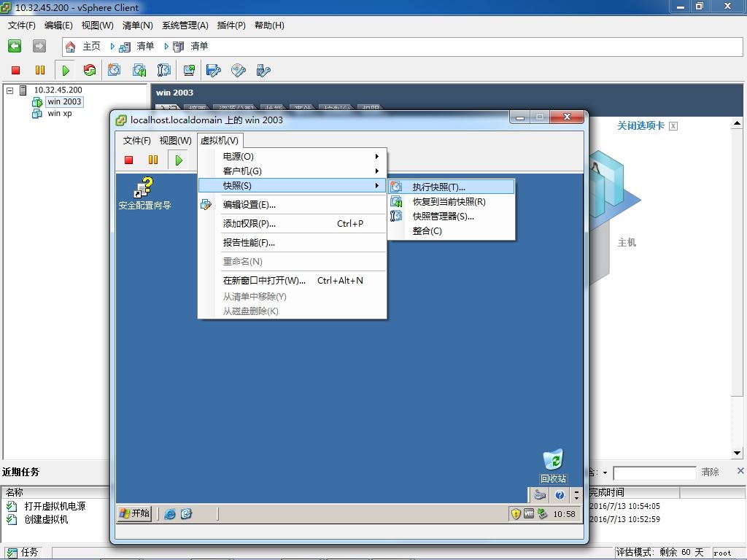
Task: Click the dropdown arrow beside the filter box
Action: point(605,472)
